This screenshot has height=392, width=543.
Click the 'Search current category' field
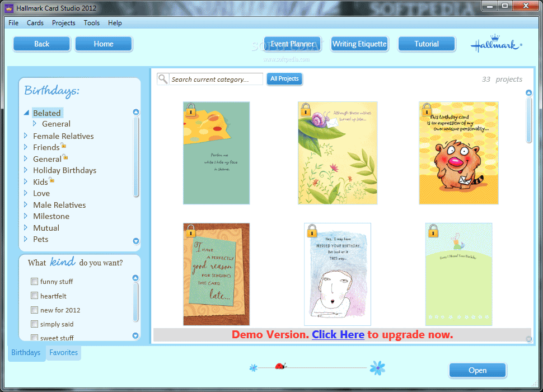click(x=216, y=80)
